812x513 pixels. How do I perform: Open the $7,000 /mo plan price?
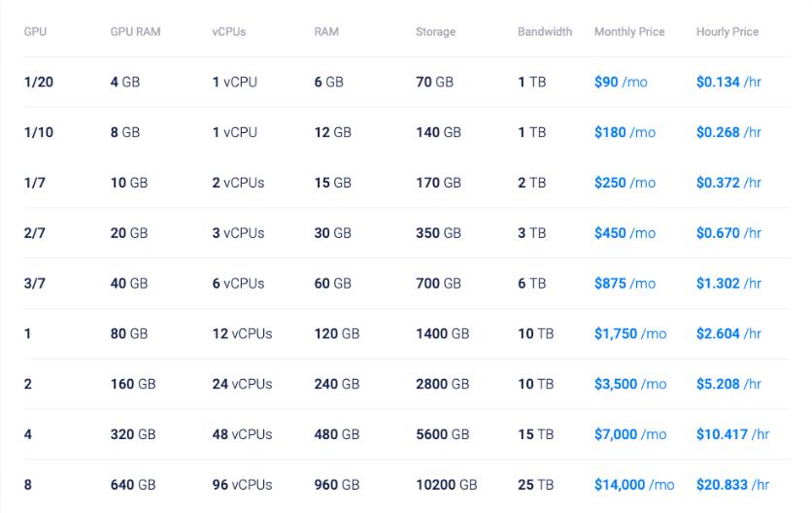pos(629,435)
